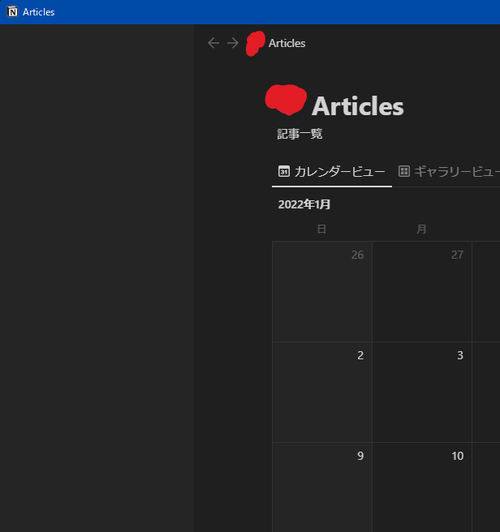Select calendar day cell 9
Viewport: 500px width, 532px height.
coord(322,488)
